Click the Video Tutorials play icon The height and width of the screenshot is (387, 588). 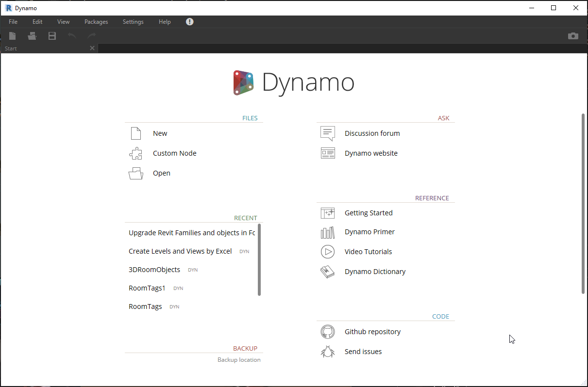[x=328, y=252]
